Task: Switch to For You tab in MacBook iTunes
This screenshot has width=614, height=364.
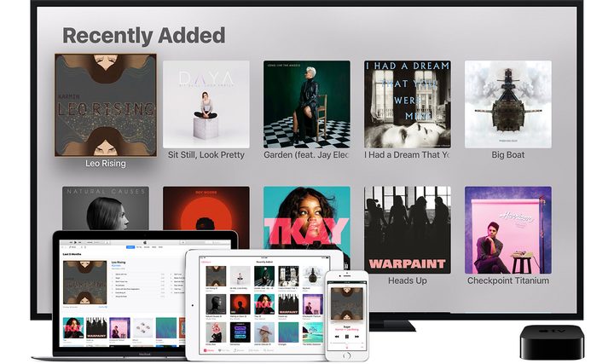Action: (139, 247)
